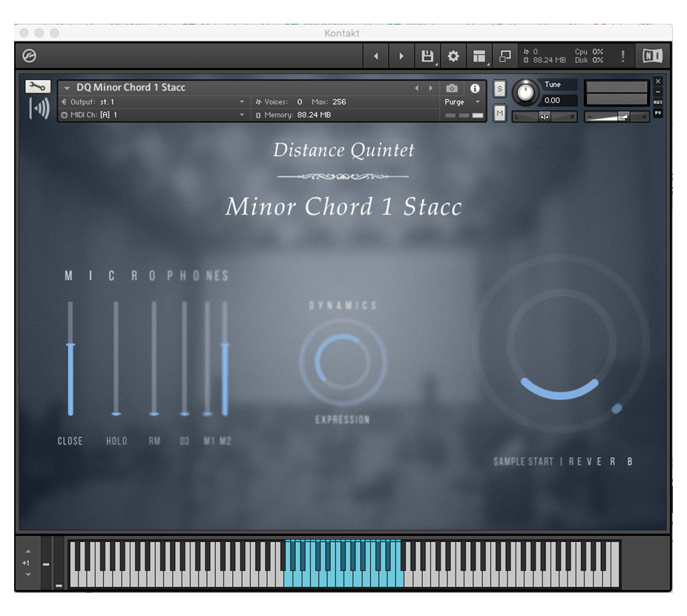This screenshot has height=616, width=687.
Task: Click the Kontakt logo in the top bar
Action: pos(30,56)
